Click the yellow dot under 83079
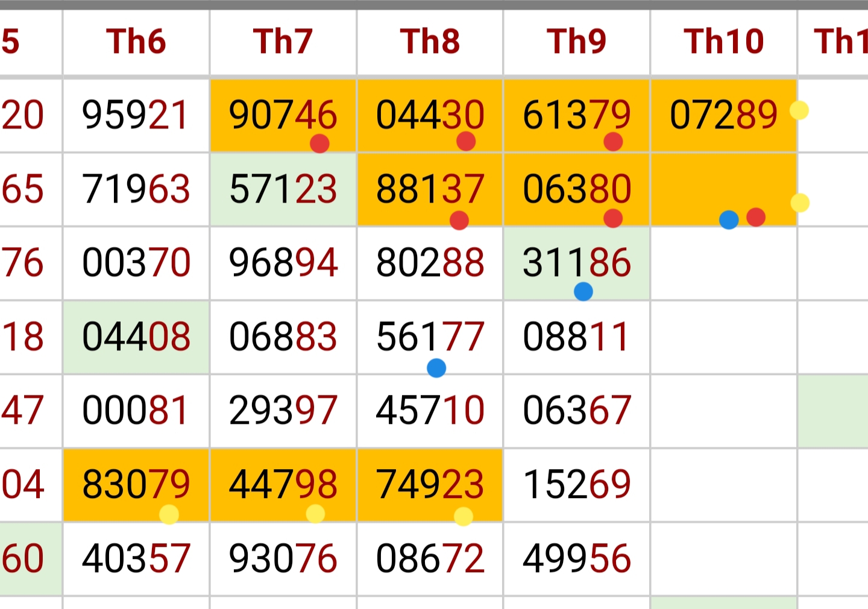The width and height of the screenshot is (868, 609). tap(169, 515)
